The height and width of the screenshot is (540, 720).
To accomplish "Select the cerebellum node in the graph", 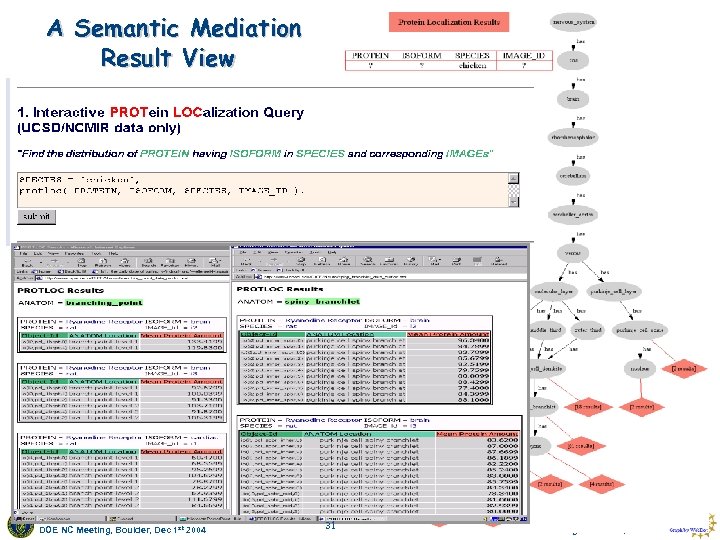I will (x=573, y=176).
